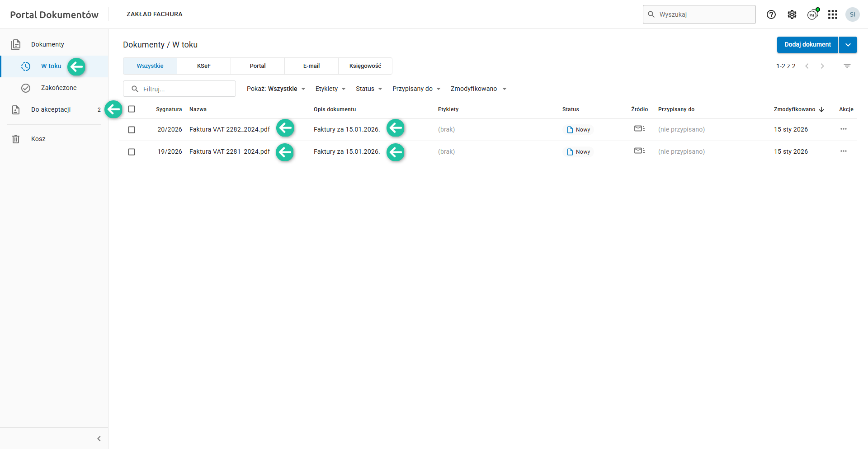The height and width of the screenshot is (449, 868).
Task: Open Kosz trash in sidebar
Action: point(38,139)
